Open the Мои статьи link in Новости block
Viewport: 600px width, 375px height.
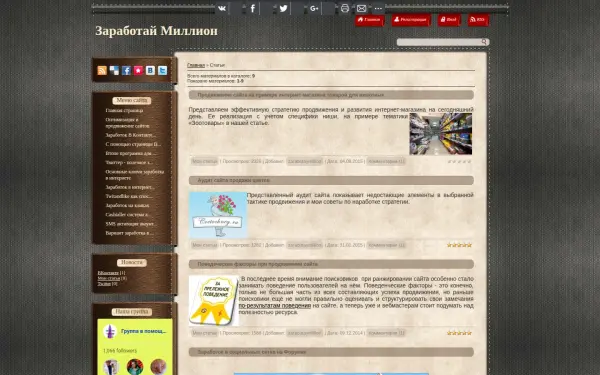109,279
